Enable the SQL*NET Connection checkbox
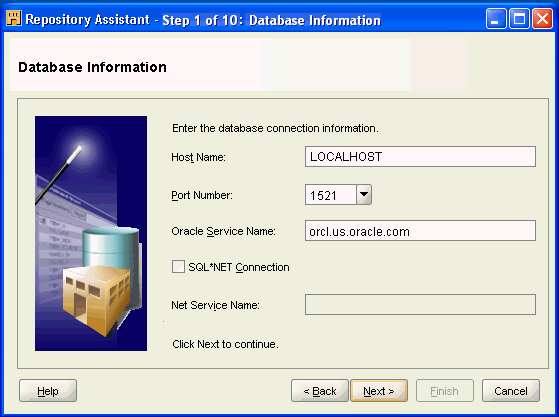The image size is (559, 417). pos(178,267)
